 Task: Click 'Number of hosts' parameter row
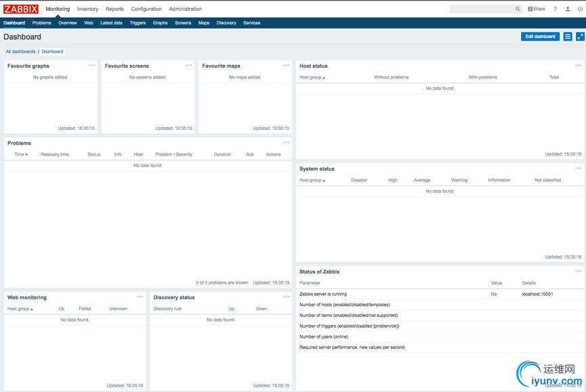[x=440, y=305]
